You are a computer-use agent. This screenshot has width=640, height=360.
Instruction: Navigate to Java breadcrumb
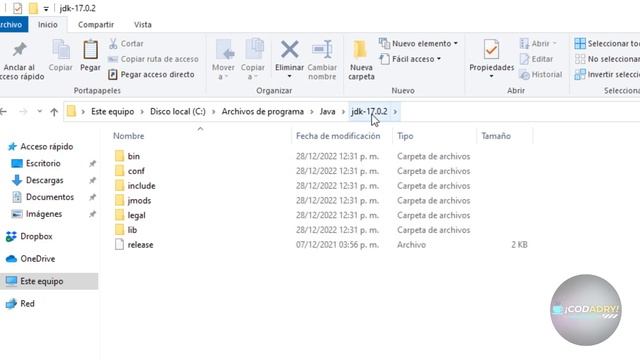coord(327,112)
